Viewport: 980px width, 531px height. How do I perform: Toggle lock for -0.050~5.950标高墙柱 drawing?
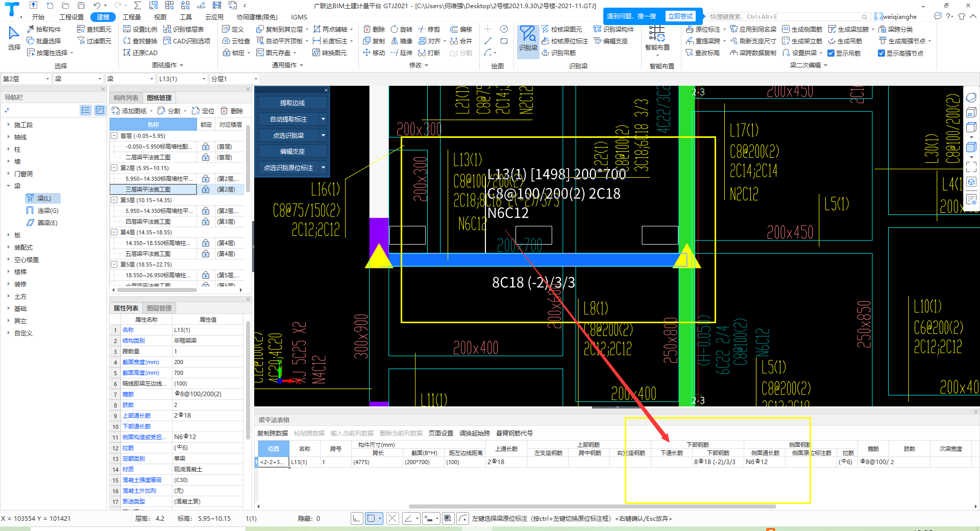coord(206,147)
